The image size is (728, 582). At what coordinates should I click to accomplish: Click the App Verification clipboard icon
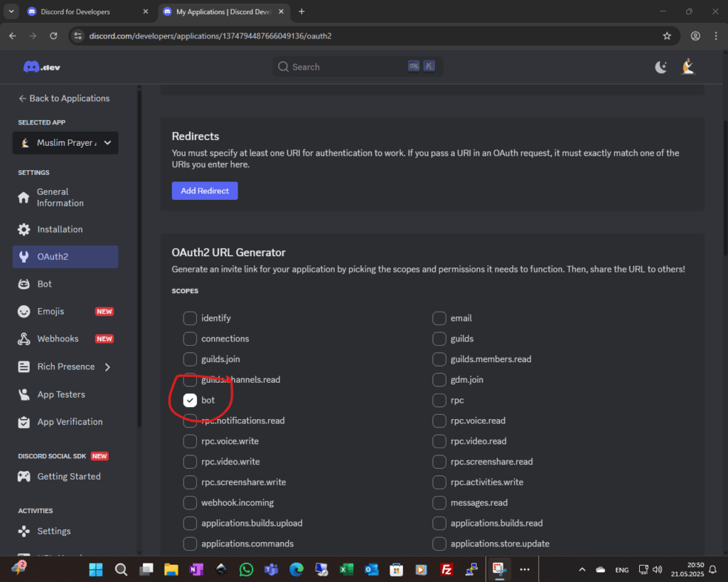[23, 422]
